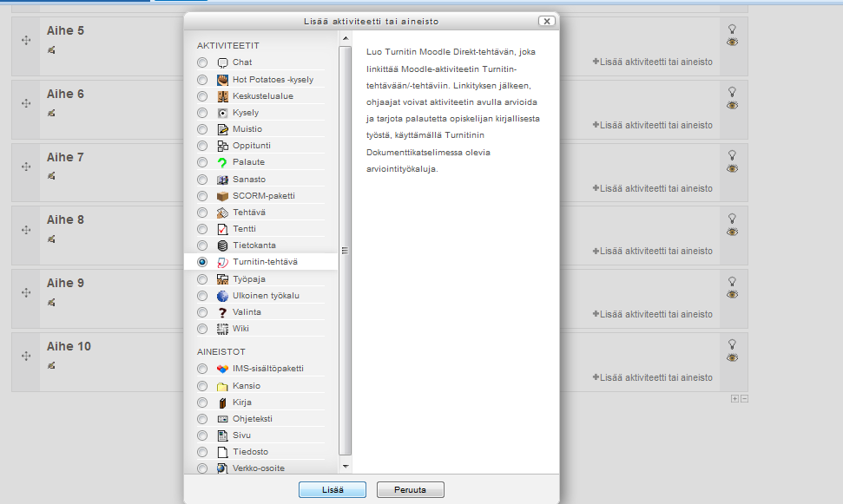Click the Keskustelualue forum icon
This screenshot has width=843, height=504.
tap(222, 96)
